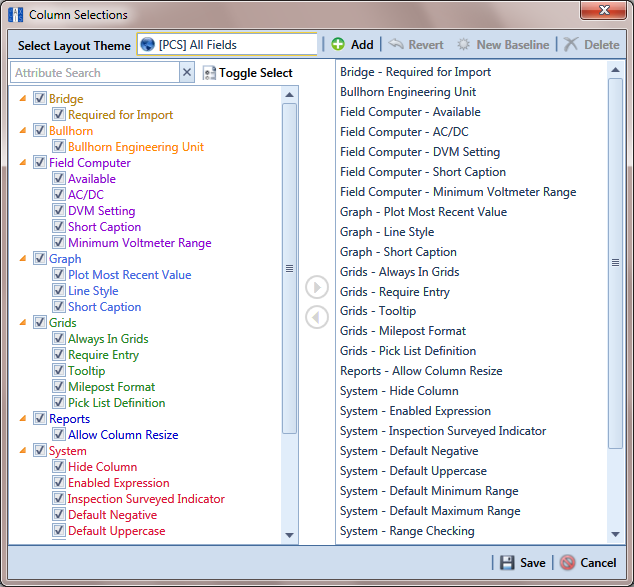The width and height of the screenshot is (634, 587).
Task: Click the Revert button label
Action: click(426, 44)
